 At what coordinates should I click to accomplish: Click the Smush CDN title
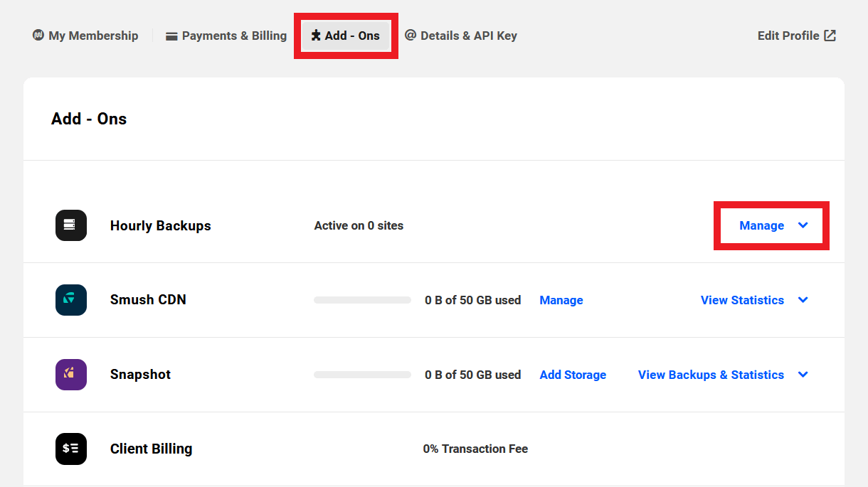[x=148, y=300]
